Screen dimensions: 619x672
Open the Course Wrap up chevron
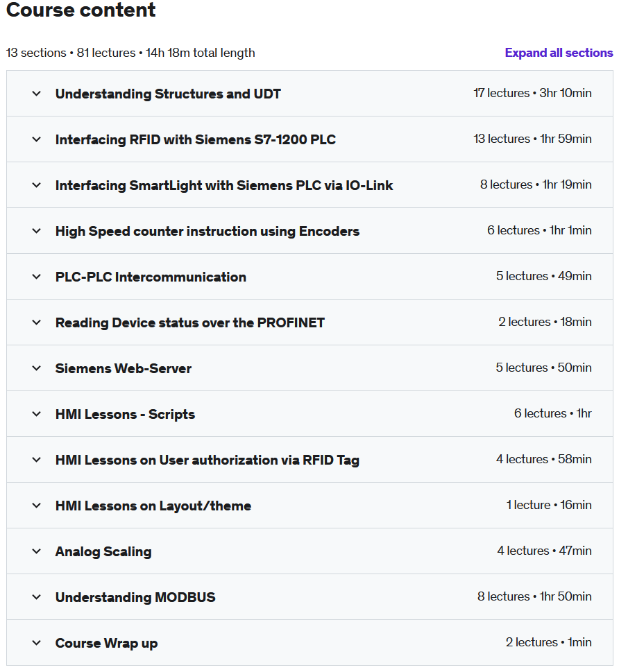[x=37, y=643]
